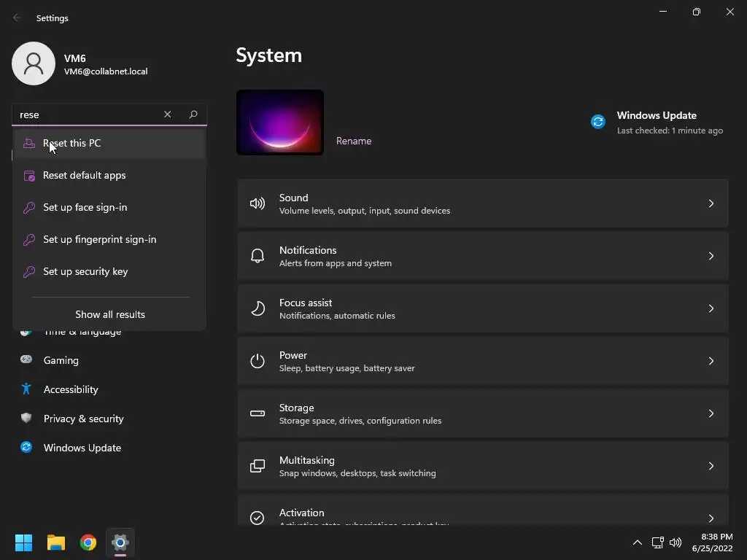Click the Privacy shield icon
This screenshot has width=747, height=560.
coord(26,418)
